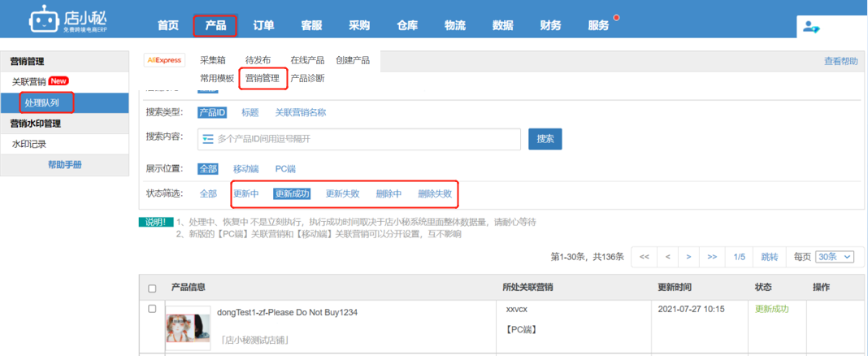868x356 pixels.
Task: Click the xxvcx marketing name cell
Action: (x=516, y=309)
